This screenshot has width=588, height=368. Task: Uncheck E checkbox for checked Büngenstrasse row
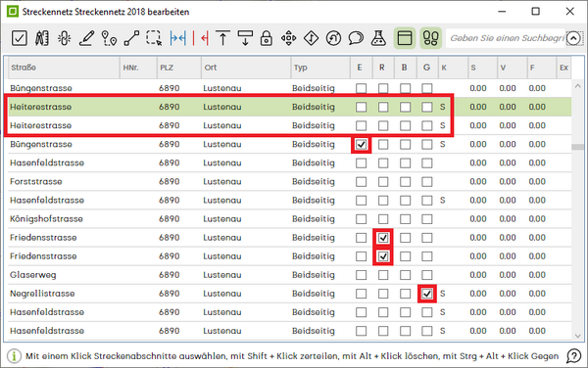(x=361, y=145)
